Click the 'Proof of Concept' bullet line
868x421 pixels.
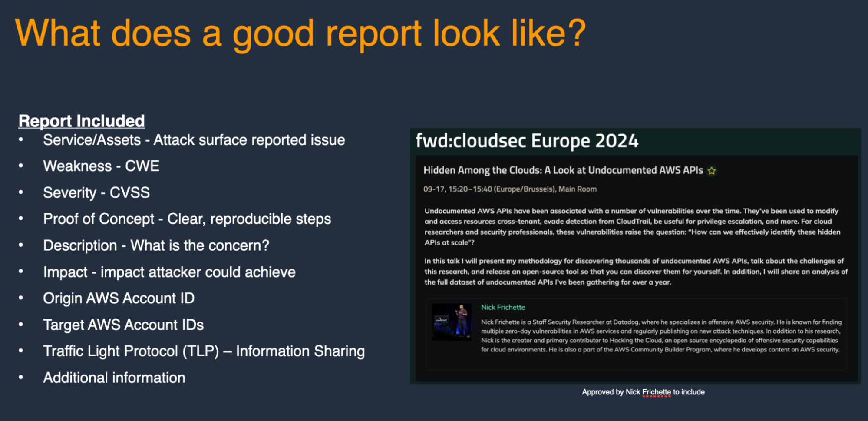[187, 219]
